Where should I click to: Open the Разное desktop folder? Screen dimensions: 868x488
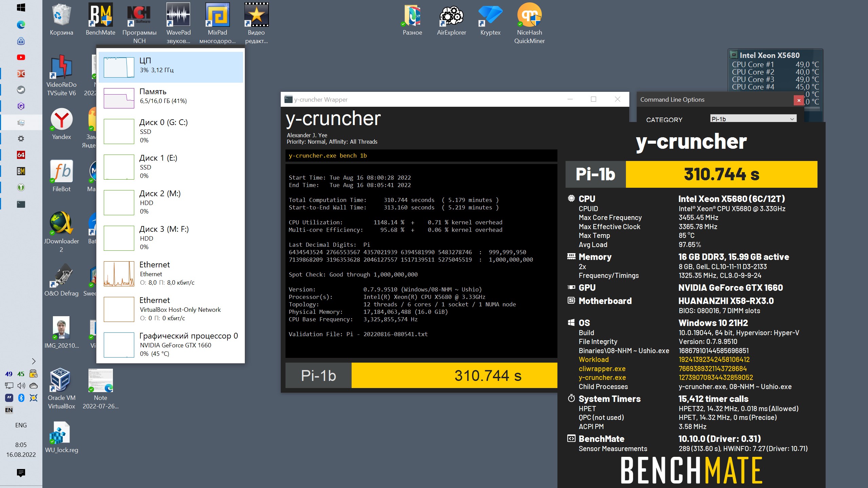[x=412, y=20]
